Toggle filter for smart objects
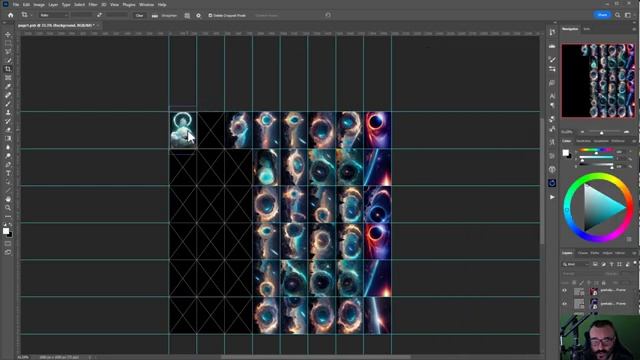The image size is (640, 360). click(628, 264)
